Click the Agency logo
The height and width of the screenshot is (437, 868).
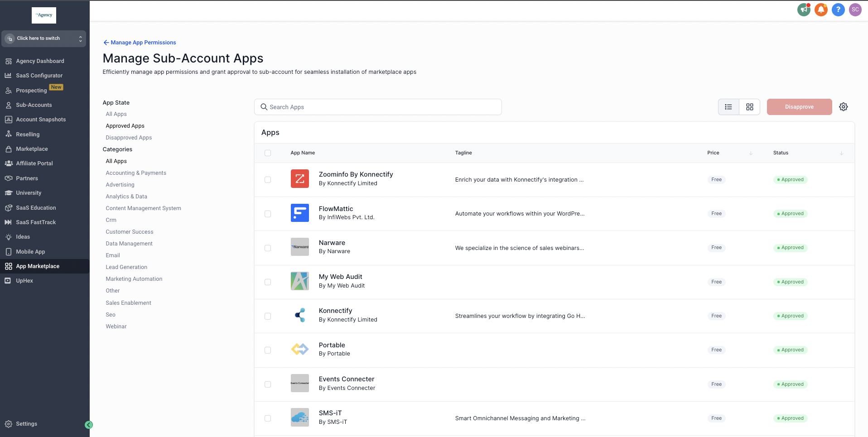click(44, 15)
